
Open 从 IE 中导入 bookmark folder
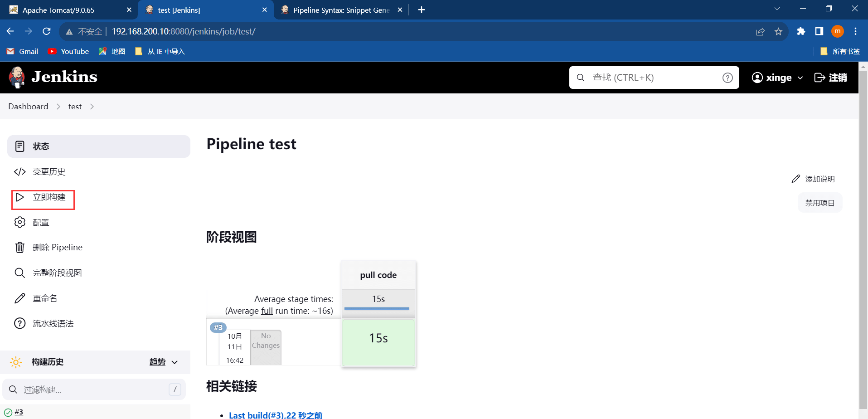pyautogui.click(x=160, y=52)
